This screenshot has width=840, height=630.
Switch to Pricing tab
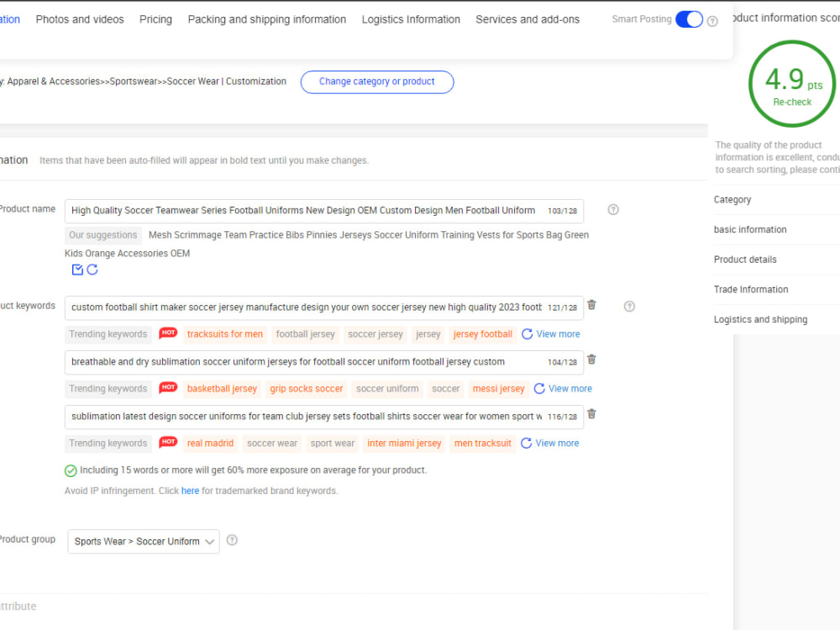156,19
